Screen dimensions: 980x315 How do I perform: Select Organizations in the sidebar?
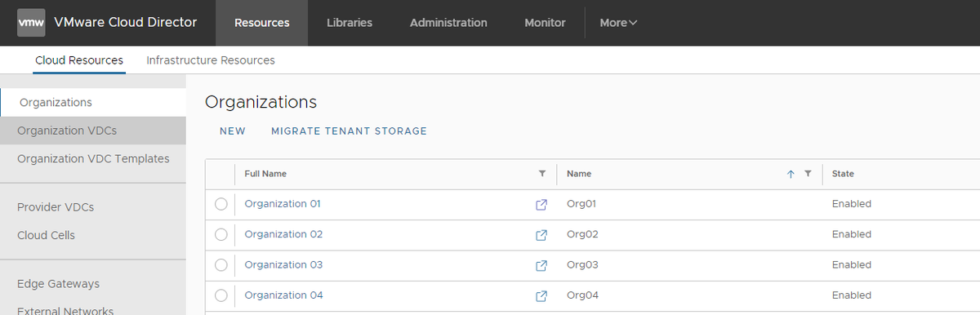(x=93, y=102)
